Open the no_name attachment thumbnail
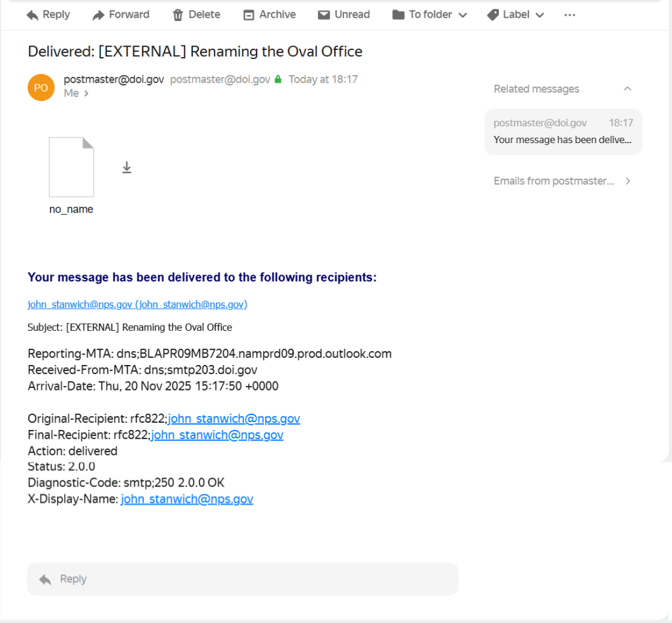 72,167
